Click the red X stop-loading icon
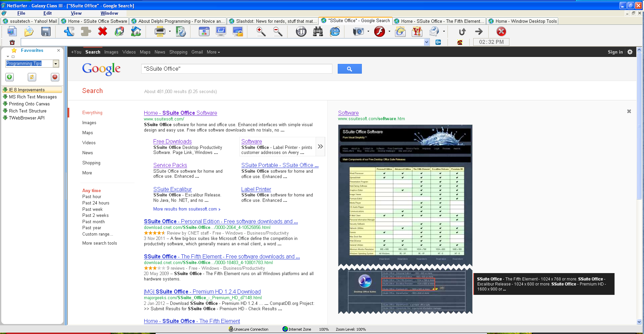This screenshot has width=644, height=334. (x=102, y=32)
